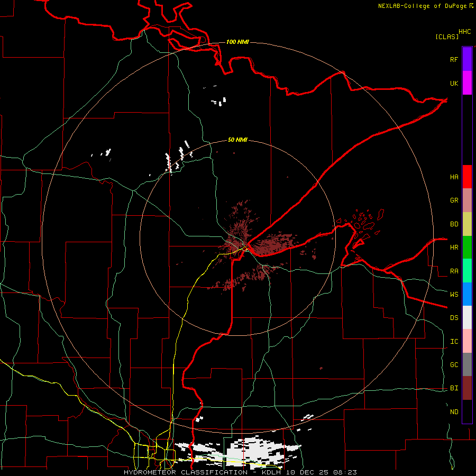Screen dimensions: 476x476
Task: Click the 'KDLH' radar site identifier
Action: click(x=272, y=472)
